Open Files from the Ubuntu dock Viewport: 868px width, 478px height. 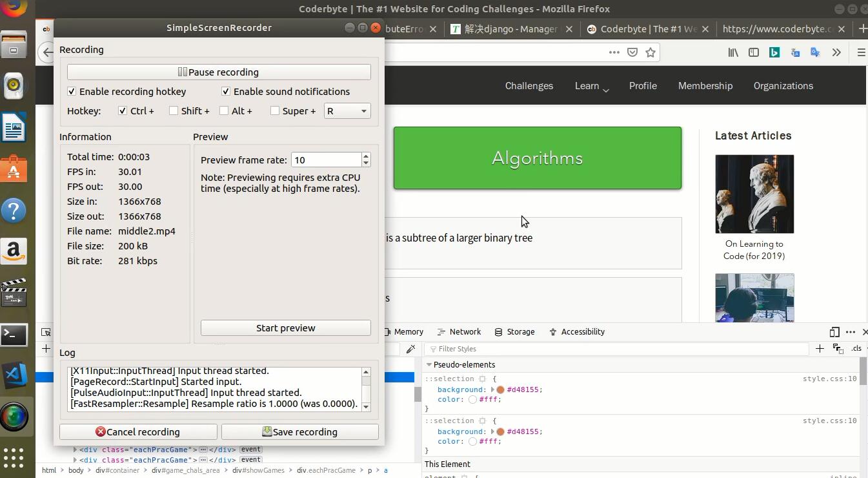14,46
